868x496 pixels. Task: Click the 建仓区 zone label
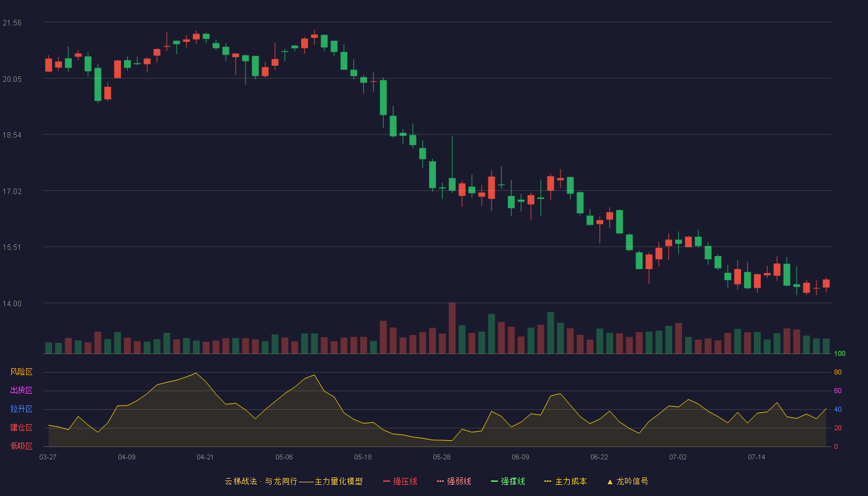click(x=21, y=428)
